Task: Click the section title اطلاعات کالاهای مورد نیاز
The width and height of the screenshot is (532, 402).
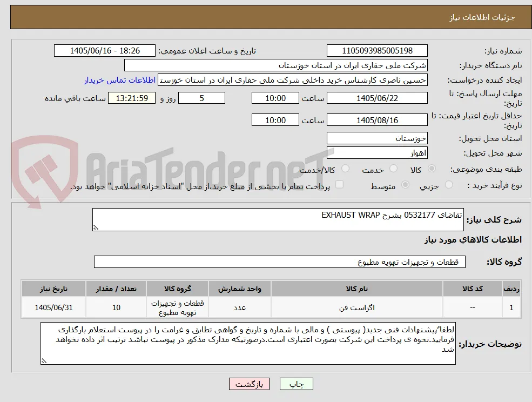Action: click(x=473, y=240)
